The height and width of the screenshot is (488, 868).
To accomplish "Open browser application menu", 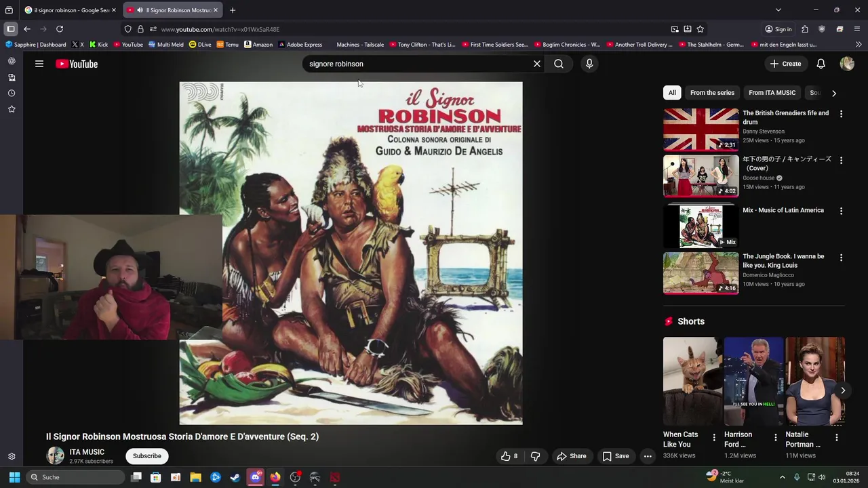I will pos(857,29).
